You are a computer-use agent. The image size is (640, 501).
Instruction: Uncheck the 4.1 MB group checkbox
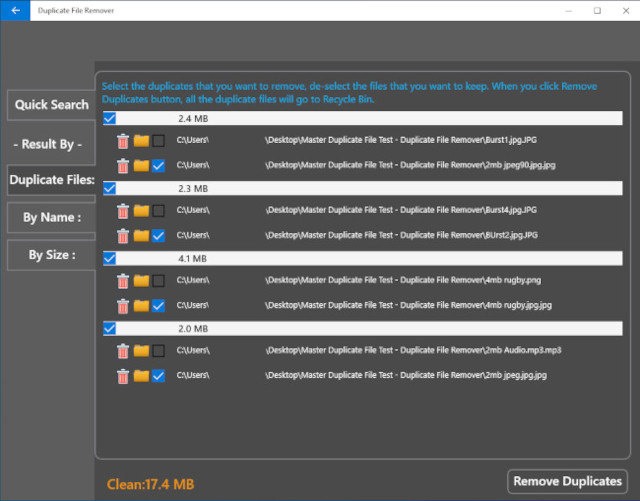(109, 258)
